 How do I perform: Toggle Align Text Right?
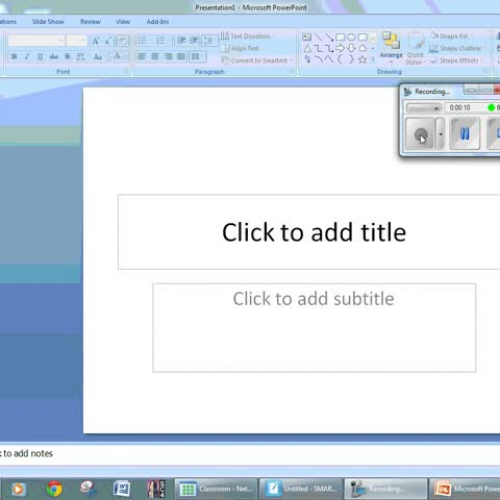tap(168, 56)
